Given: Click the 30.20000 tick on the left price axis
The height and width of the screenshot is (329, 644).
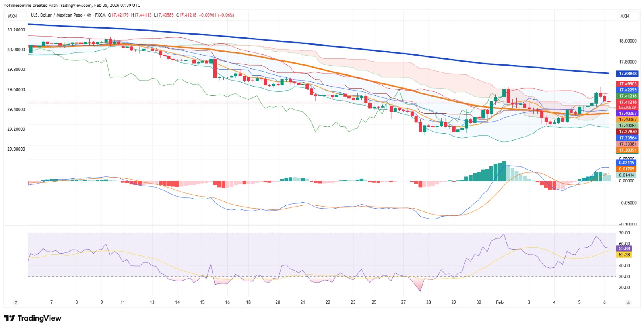Looking at the screenshot, I should tap(16, 30).
